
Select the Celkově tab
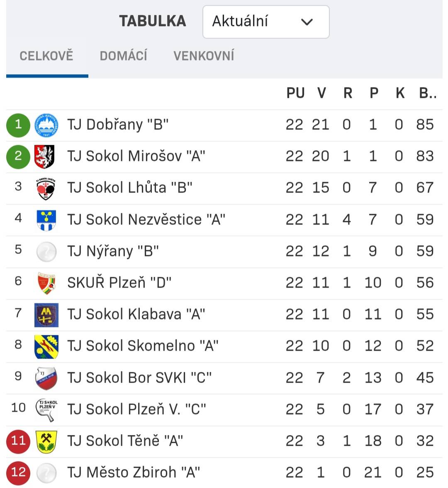pos(46,56)
